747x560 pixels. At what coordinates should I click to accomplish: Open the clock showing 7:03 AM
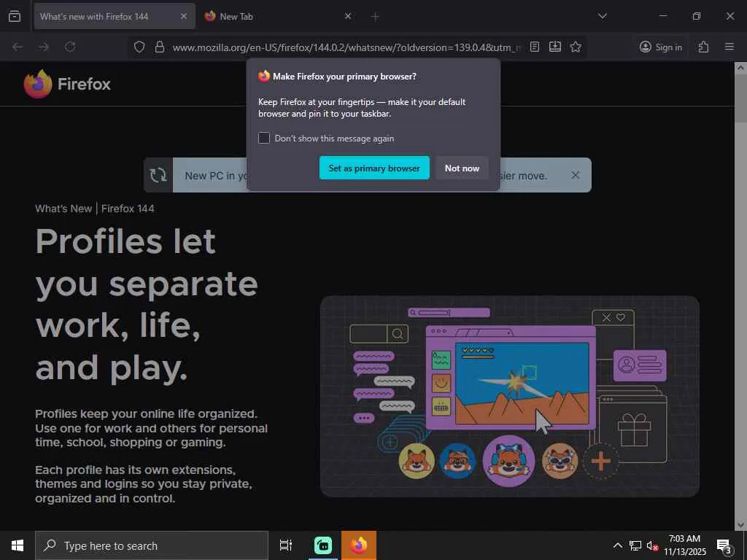(x=684, y=545)
